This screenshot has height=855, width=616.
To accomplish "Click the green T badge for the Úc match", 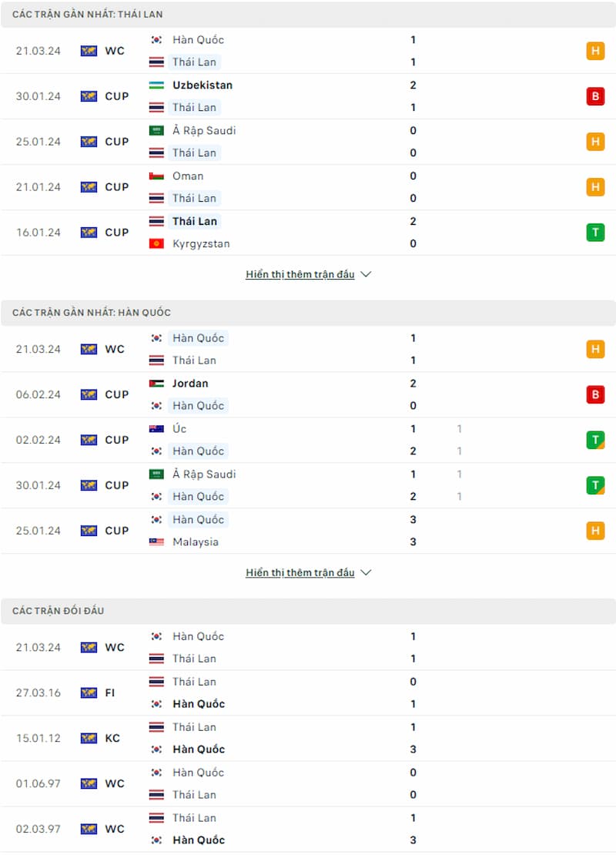I will 595,440.
